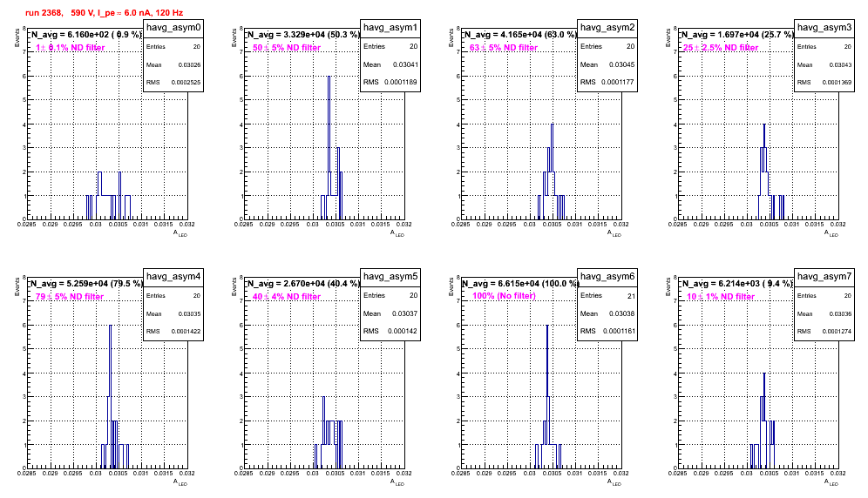This screenshot has width=868, height=498.
Task: Click the 40± 4% ND filter label
Action: pyautogui.click(x=287, y=297)
